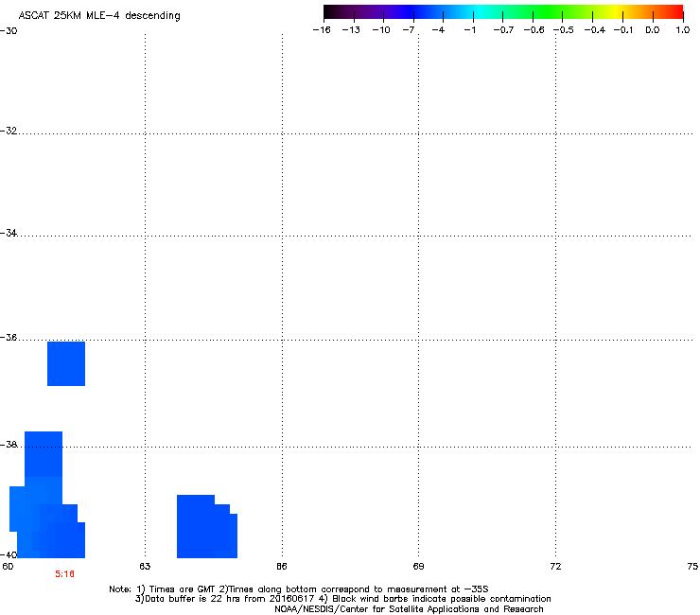Click the '-13' color bar label
Image resolution: width=700 pixels, height=615 pixels.
point(351,30)
